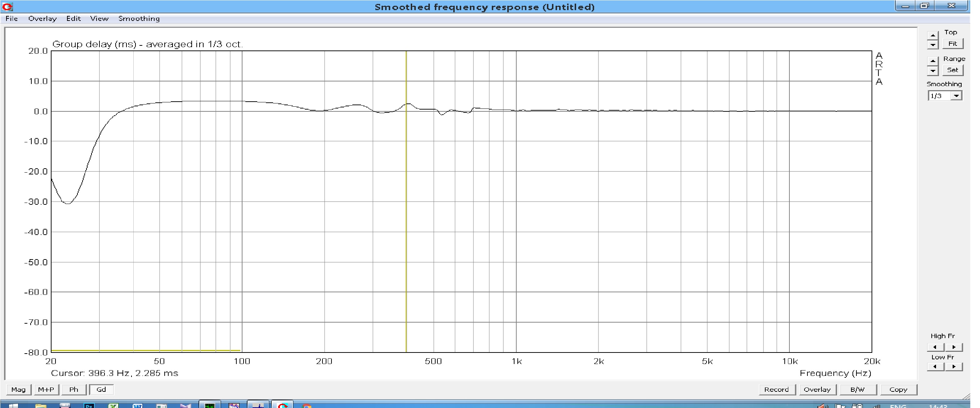Image resolution: width=980 pixels, height=408 pixels.
Task: Open the Smoothing 1/3 dropdown
Action: click(x=957, y=96)
